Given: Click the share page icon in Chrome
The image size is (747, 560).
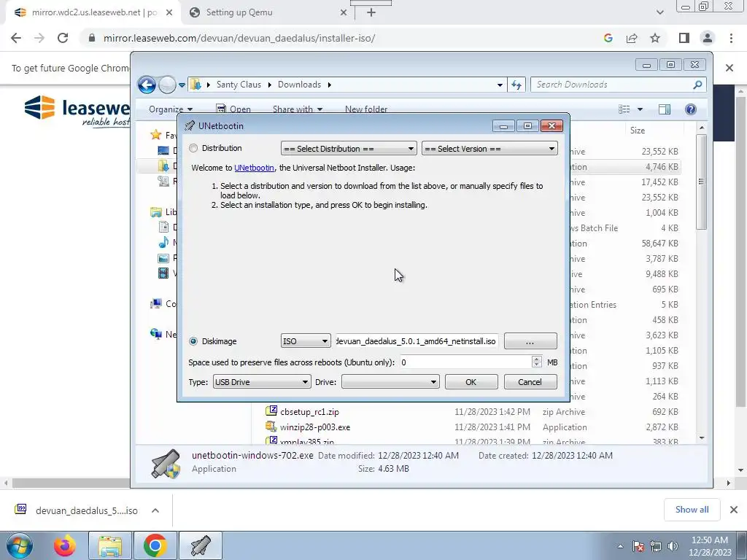Looking at the screenshot, I should tap(632, 38).
